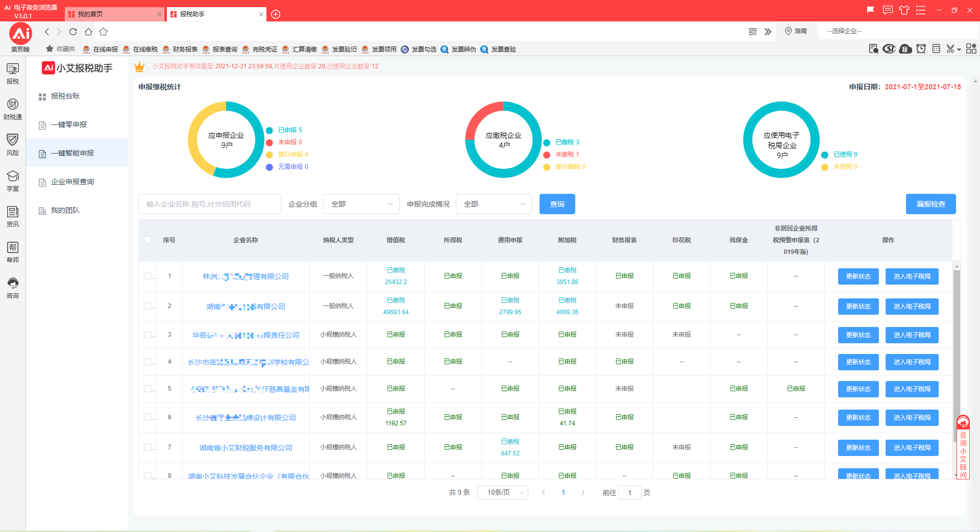The image size is (980, 532).
Task: Open 湖南省小艾财税服务有限公司 link
Action: (246, 448)
